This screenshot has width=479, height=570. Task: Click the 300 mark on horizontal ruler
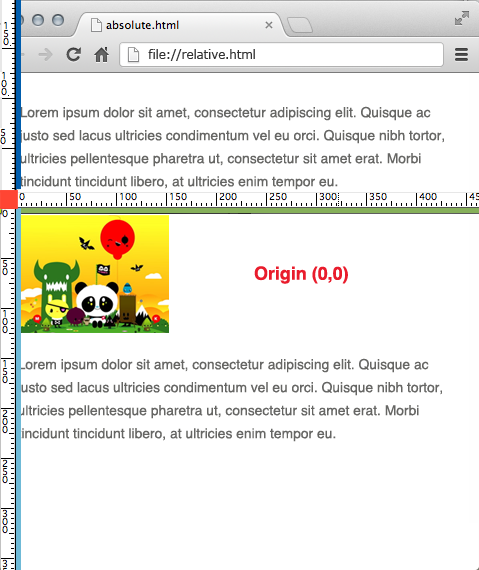[328, 197]
